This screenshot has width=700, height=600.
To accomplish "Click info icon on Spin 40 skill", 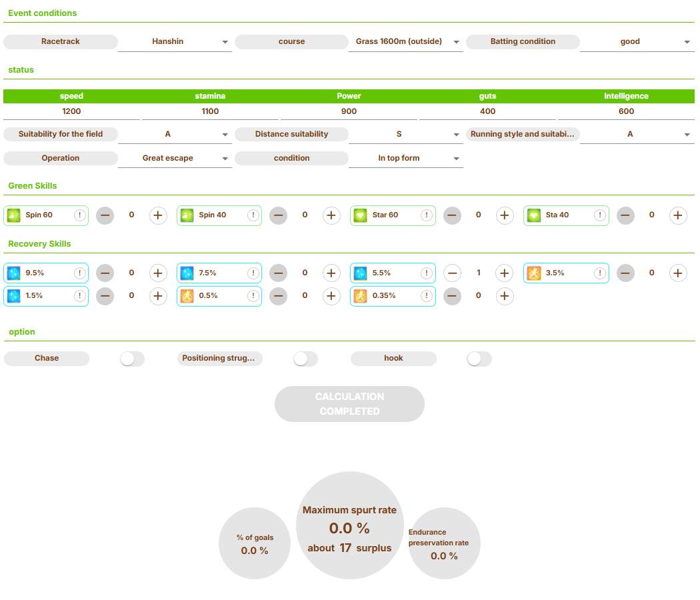I will click(253, 215).
